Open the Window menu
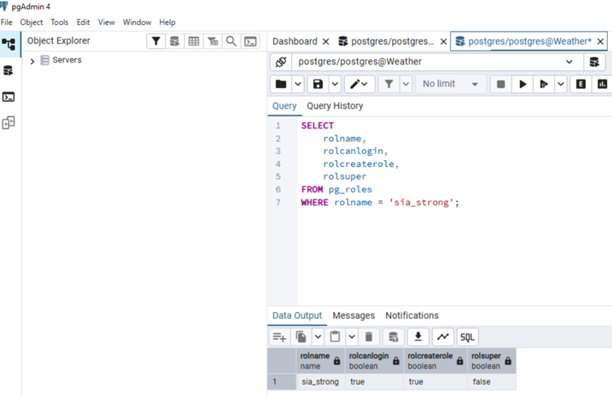 [x=137, y=22]
